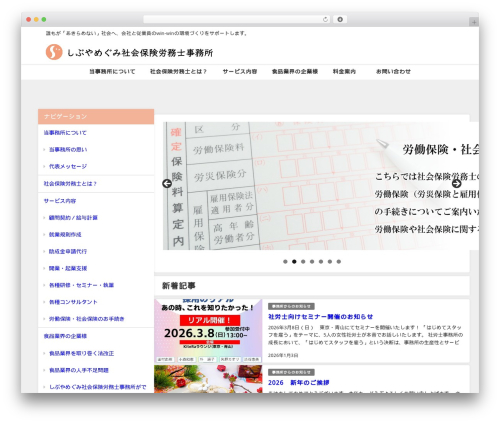Open a new tab with plus button
Image resolution: width=500 pixels, height=423 pixels.
click(474, 22)
